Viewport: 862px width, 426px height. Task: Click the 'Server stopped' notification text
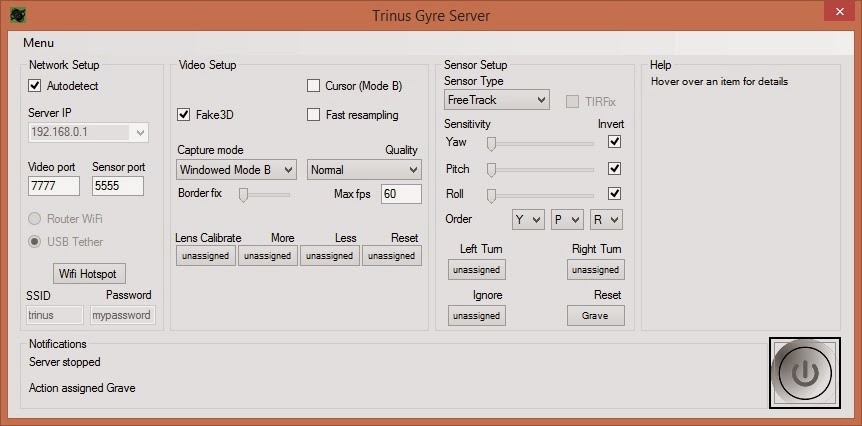[x=65, y=362]
